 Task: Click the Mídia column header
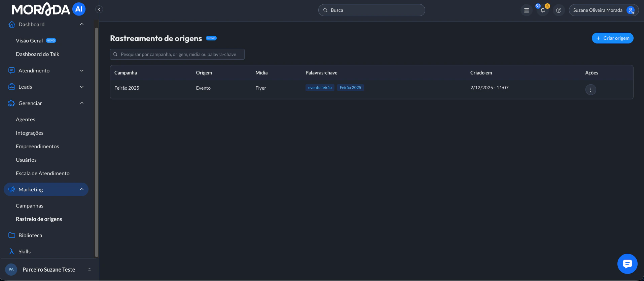[x=261, y=73]
